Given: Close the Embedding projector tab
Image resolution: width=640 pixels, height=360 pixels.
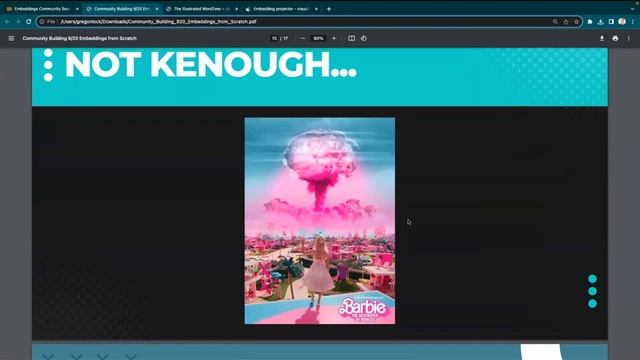Looking at the screenshot, I should (x=316, y=9).
